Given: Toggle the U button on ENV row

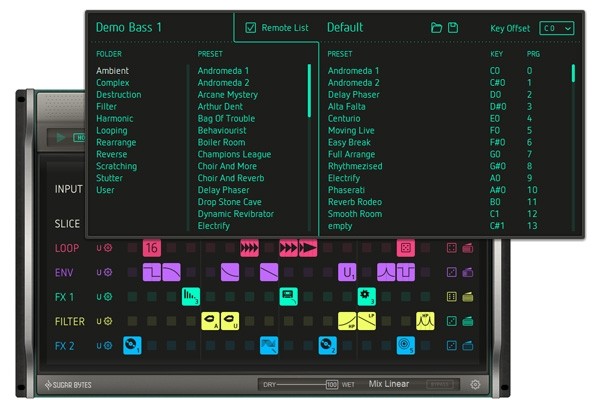Looking at the screenshot, I should point(99,272).
